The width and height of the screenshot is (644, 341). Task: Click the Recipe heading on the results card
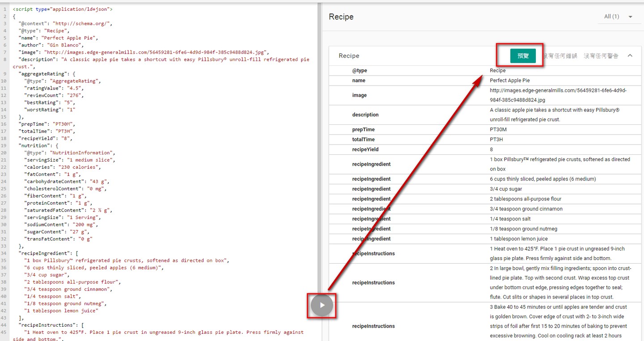pyautogui.click(x=349, y=56)
